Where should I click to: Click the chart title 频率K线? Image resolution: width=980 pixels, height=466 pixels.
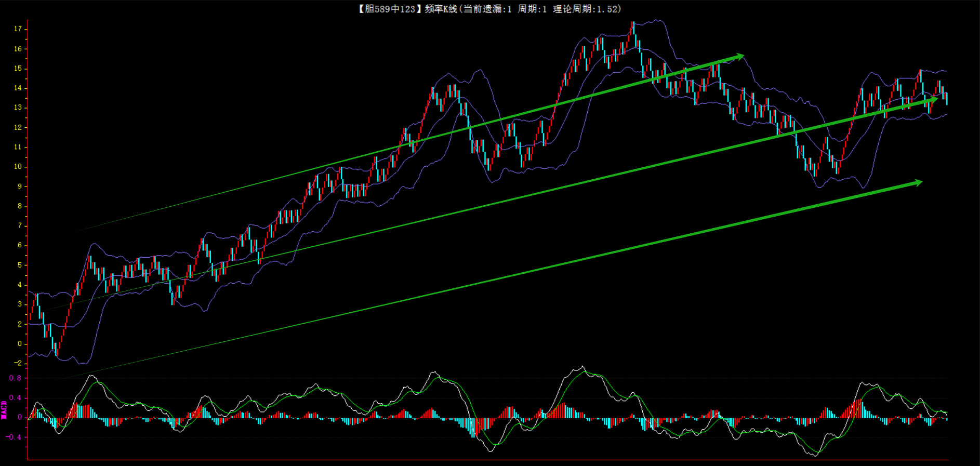pos(441,9)
